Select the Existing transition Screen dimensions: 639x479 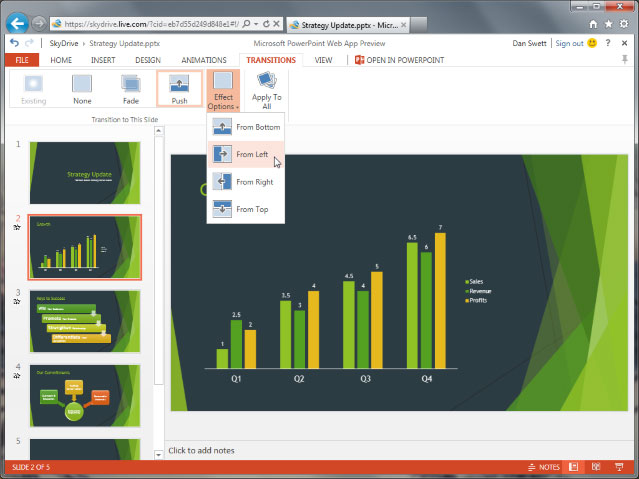coord(33,89)
